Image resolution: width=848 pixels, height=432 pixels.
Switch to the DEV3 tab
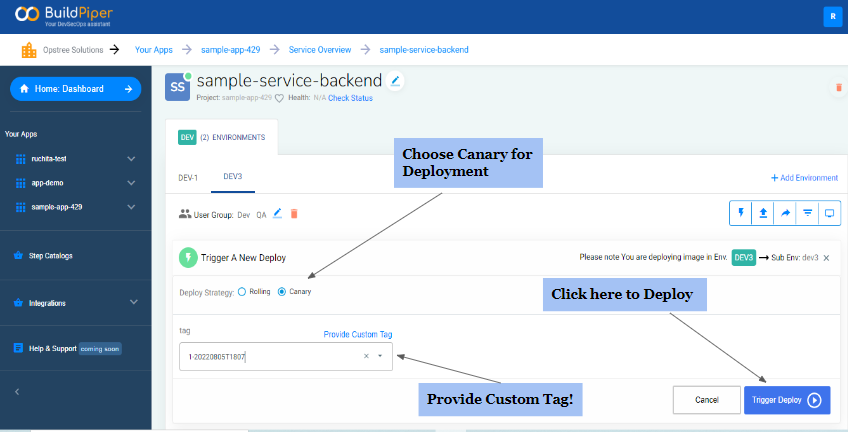point(233,177)
